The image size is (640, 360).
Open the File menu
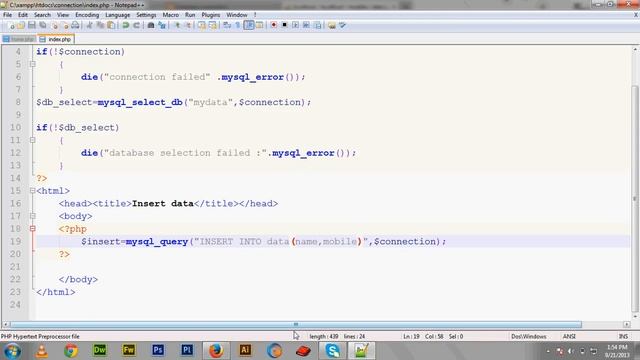7,15
